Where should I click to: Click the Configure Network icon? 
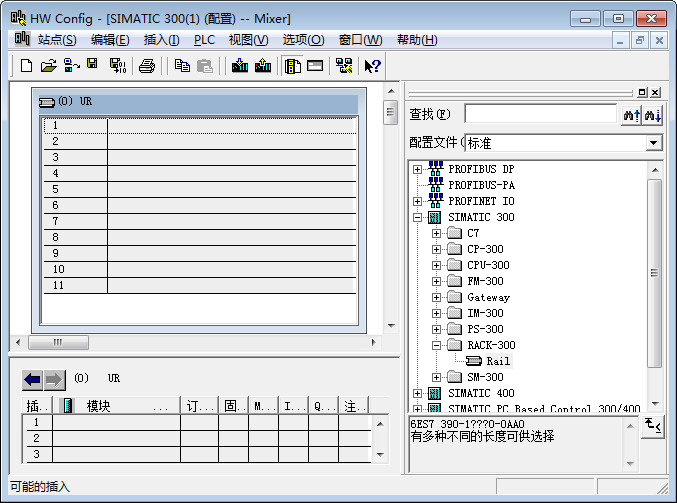(x=344, y=66)
